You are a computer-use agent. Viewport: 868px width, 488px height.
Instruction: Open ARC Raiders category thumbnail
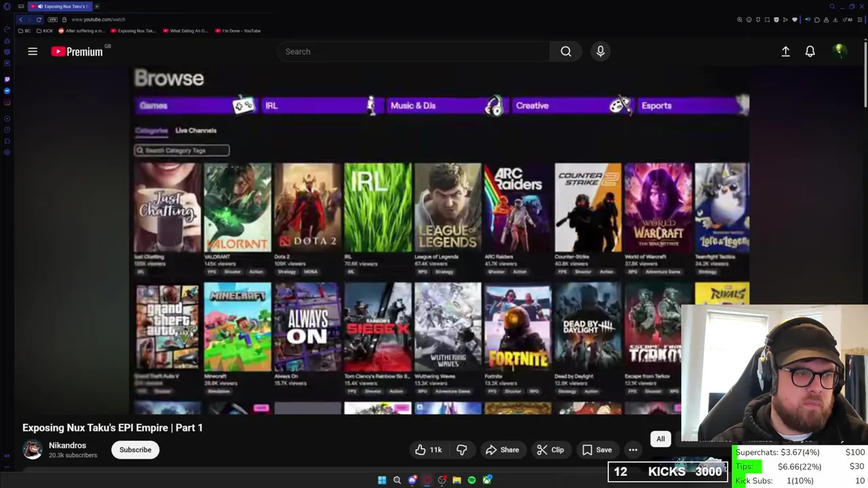pos(517,207)
